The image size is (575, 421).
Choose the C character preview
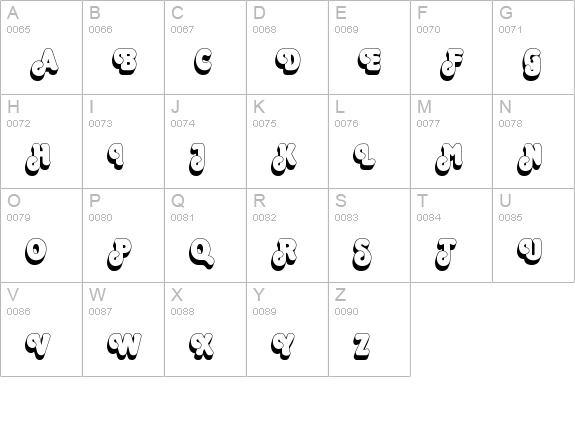click(x=203, y=61)
